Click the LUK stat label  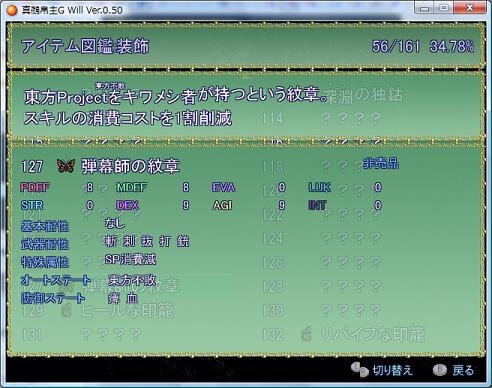319,187
